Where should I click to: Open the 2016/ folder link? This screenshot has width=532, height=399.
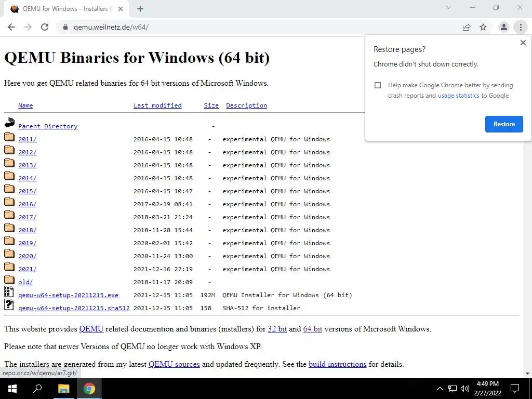coord(28,204)
